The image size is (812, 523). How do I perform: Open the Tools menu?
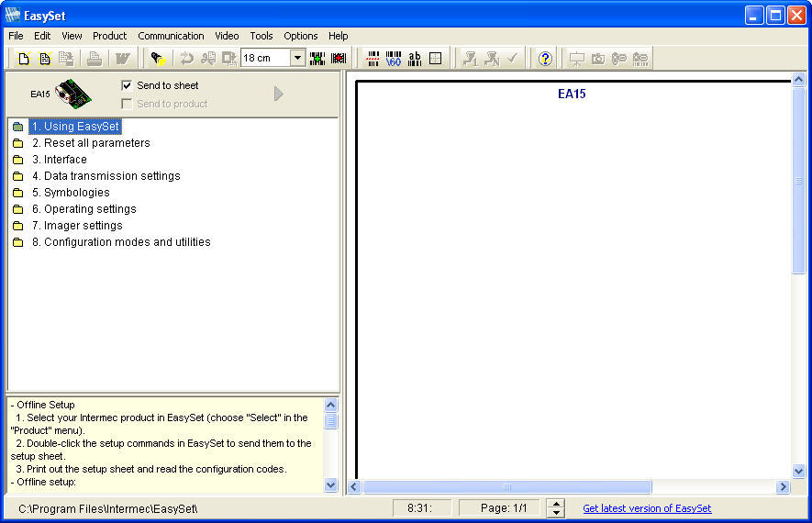pos(261,36)
